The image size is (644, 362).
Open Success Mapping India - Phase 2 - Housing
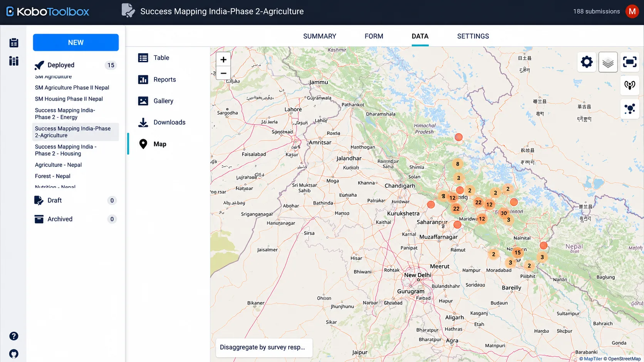[65, 150]
